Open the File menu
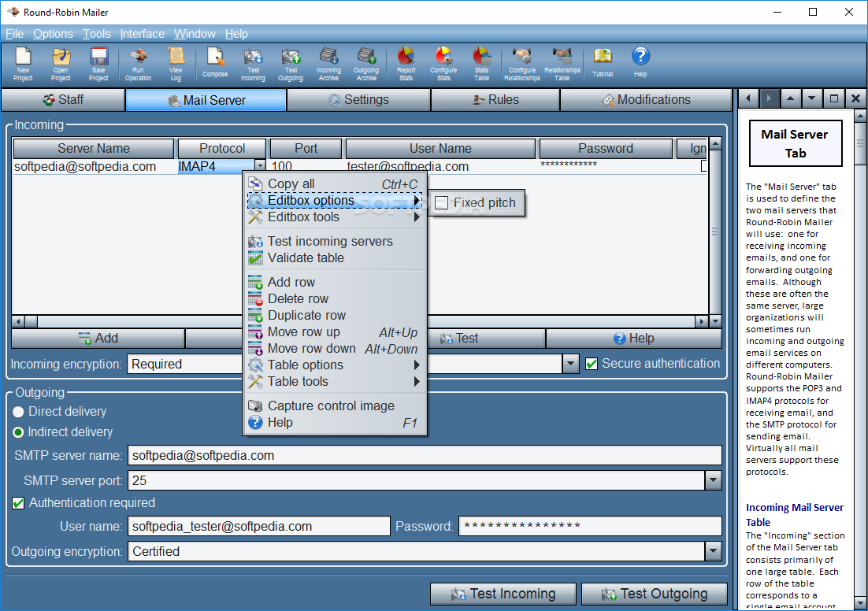This screenshot has width=868, height=611. 14,34
